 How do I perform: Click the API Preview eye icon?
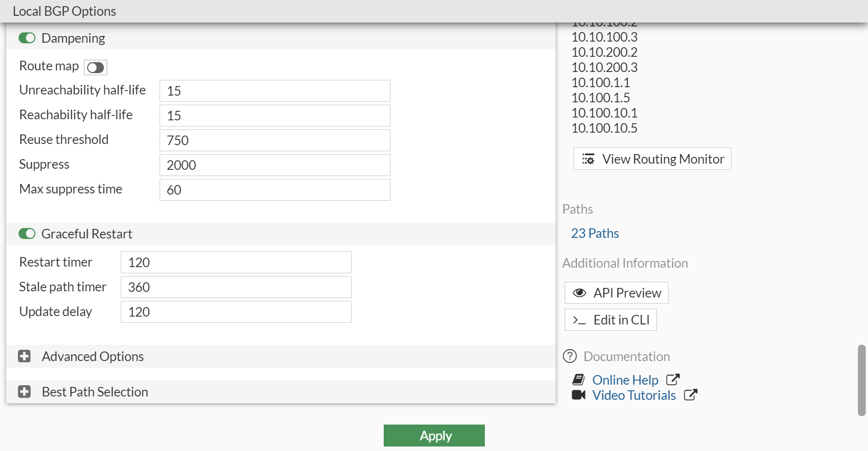click(579, 293)
